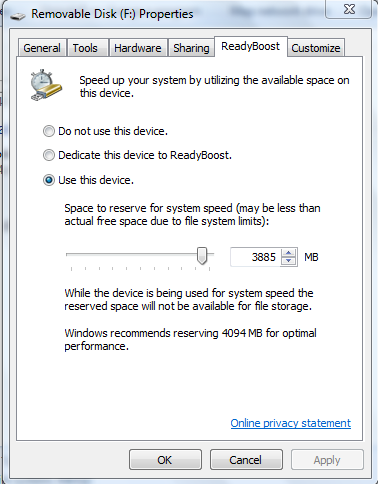Click the Cancel button

tap(246, 460)
